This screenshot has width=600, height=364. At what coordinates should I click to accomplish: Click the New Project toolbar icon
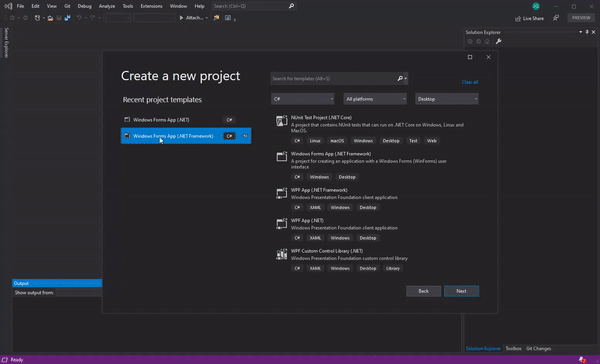[37, 18]
